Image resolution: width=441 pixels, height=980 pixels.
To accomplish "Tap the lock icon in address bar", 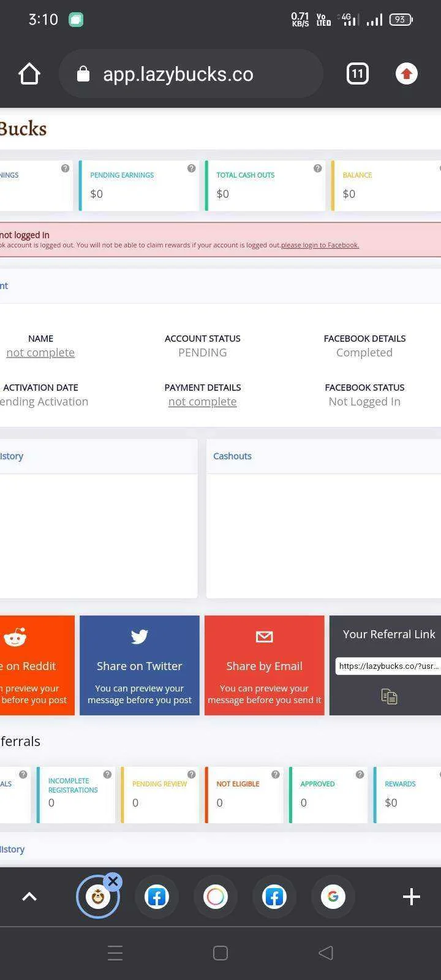I will coord(83,74).
